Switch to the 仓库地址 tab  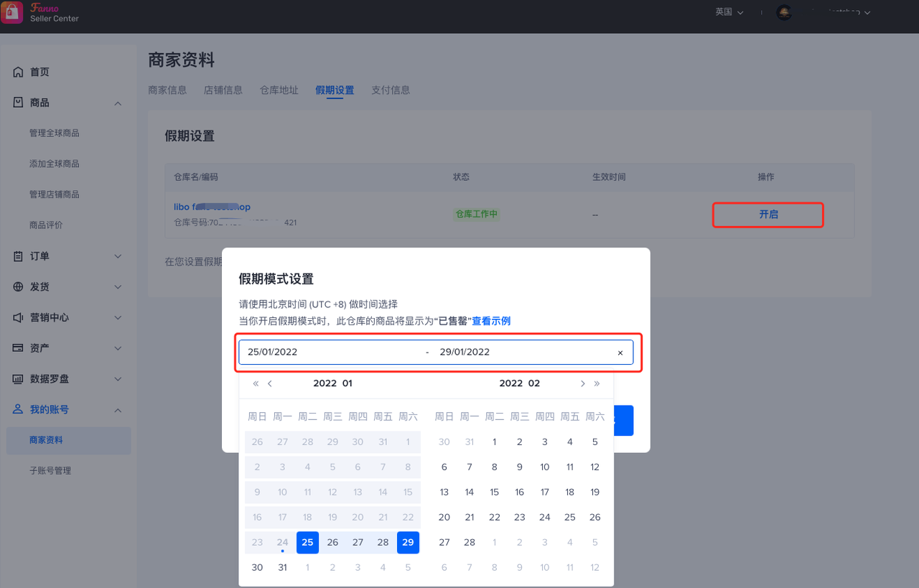pyautogui.click(x=279, y=90)
